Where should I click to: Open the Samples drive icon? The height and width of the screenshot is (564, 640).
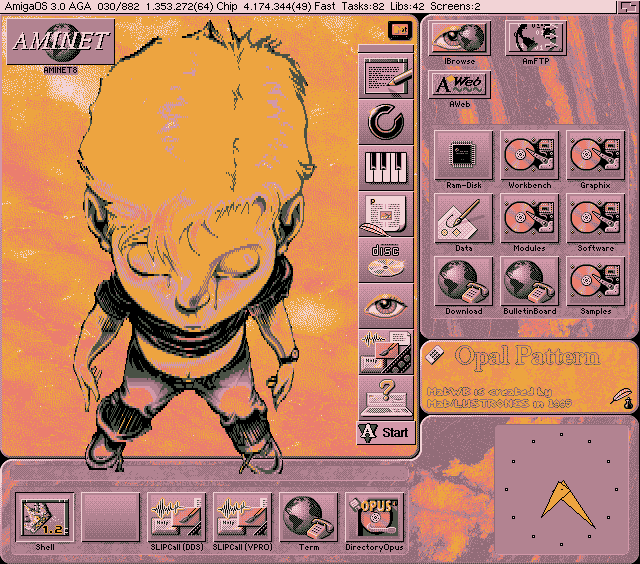tap(596, 281)
